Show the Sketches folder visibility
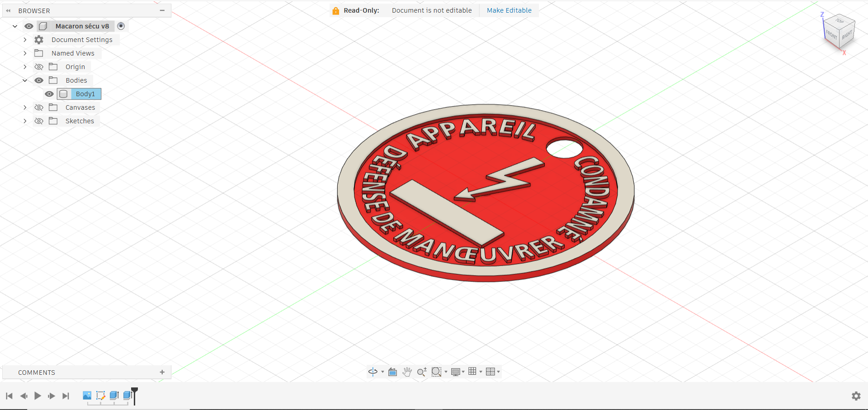This screenshot has width=868, height=410. pyautogui.click(x=39, y=121)
